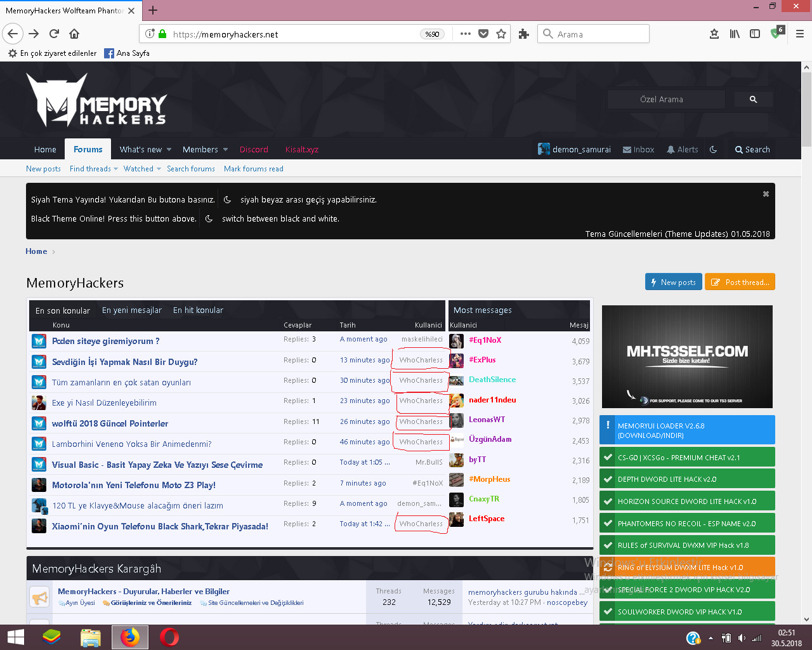Click the Özel Arama search magnifier button
The height and width of the screenshot is (650, 812).
point(753,99)
